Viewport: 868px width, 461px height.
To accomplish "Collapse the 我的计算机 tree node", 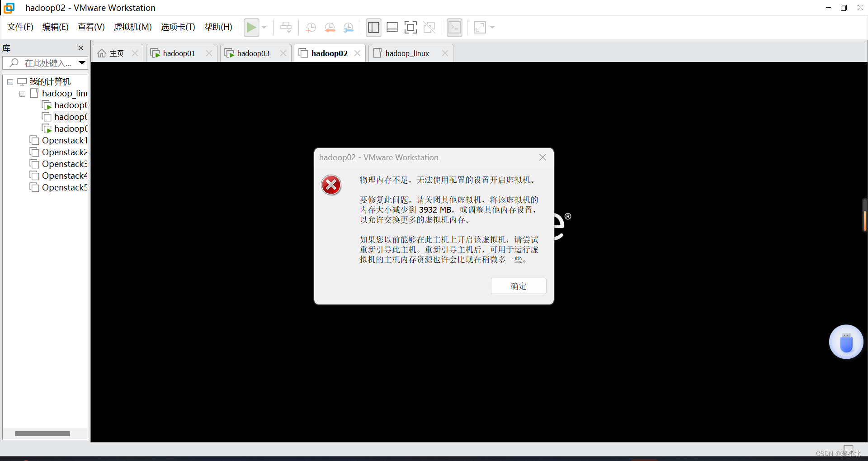I will pyautogui.click(x=10, y=82).
